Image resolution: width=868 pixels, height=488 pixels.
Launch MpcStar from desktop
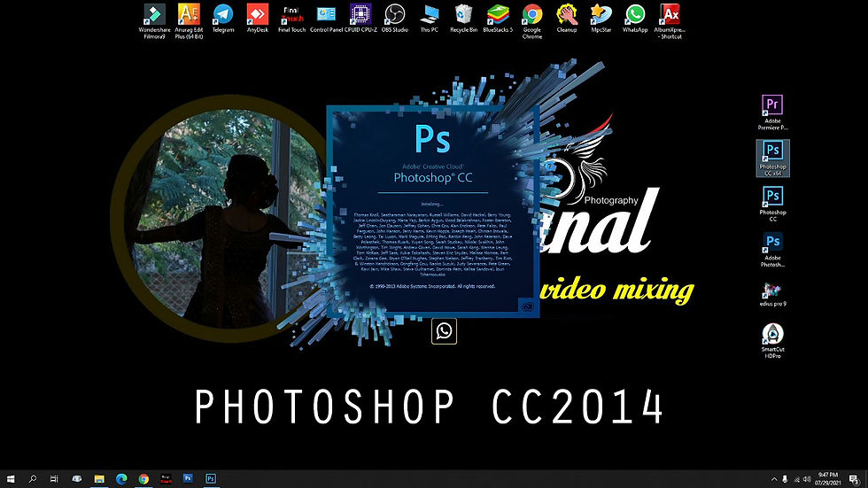coord(601,19)
